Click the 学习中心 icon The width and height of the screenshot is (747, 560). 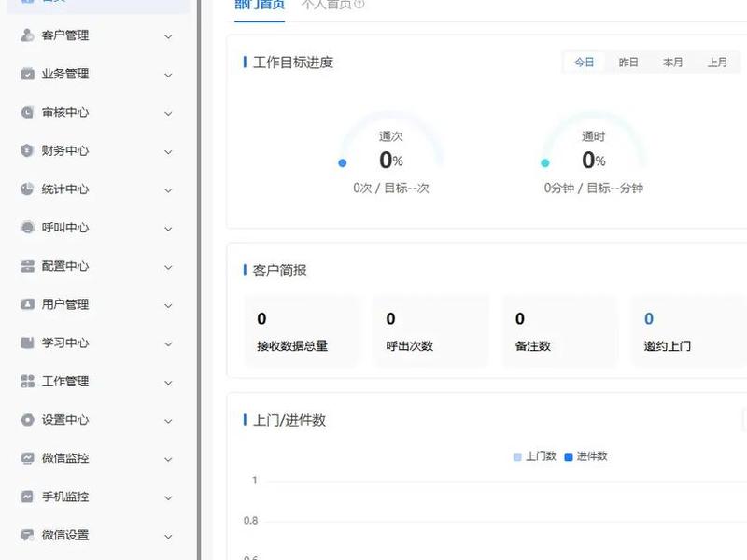pyautogui.click(x=28, y=343)
